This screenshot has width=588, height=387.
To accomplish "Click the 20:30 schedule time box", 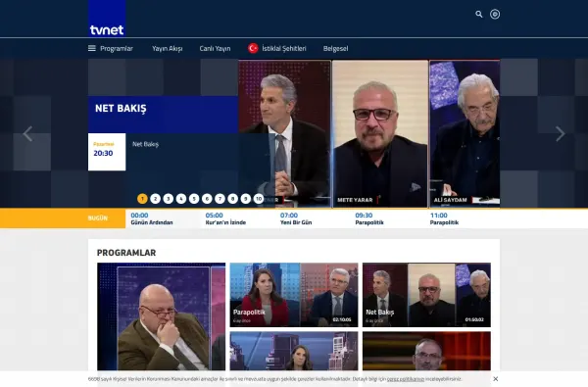I will tap(107, 152).
